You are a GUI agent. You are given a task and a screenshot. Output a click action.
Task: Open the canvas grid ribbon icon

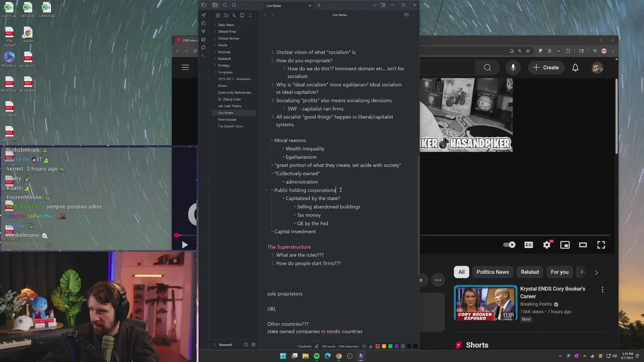pyautogui.click(x=203, y=39)
